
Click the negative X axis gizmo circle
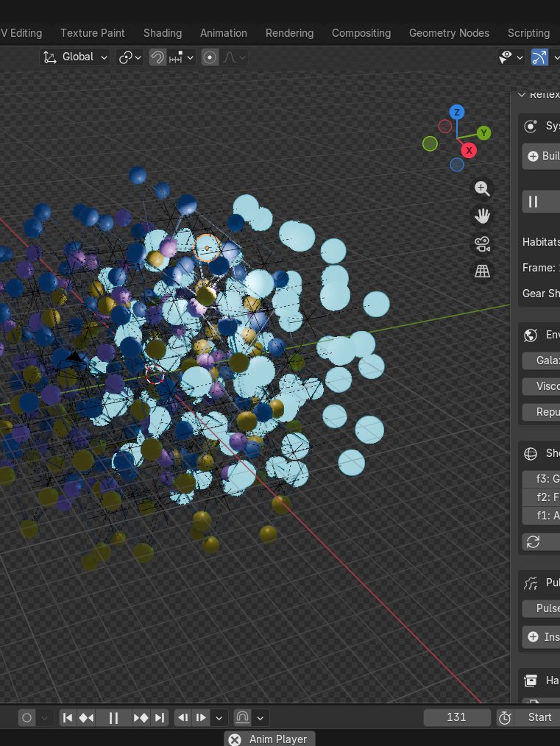coord(445,126)
